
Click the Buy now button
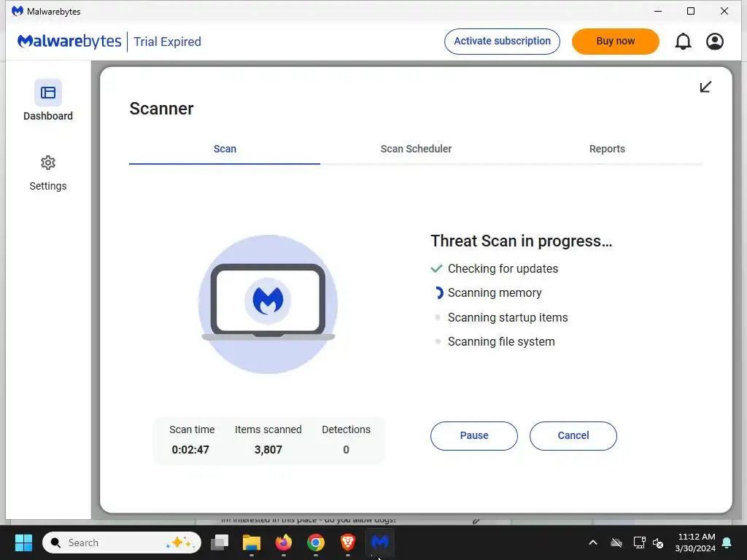[616, 42]
